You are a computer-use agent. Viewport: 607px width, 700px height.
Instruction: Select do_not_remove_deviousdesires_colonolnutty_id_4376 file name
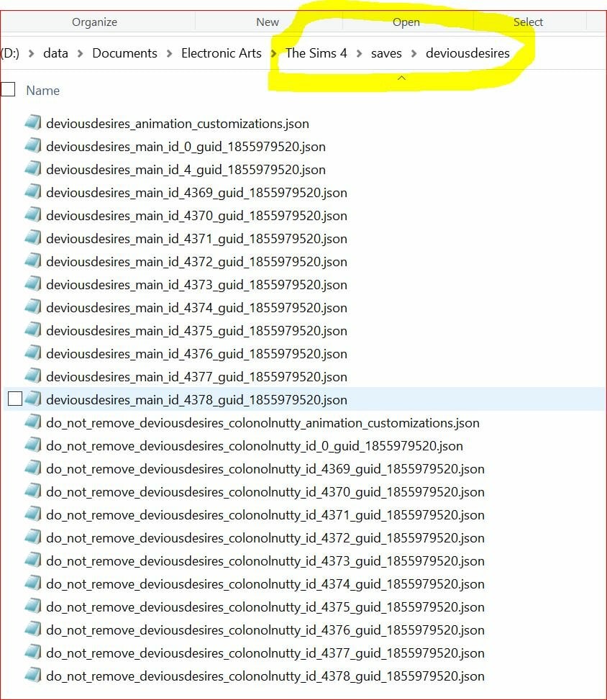pyautogui.click(x=265, y=630)
